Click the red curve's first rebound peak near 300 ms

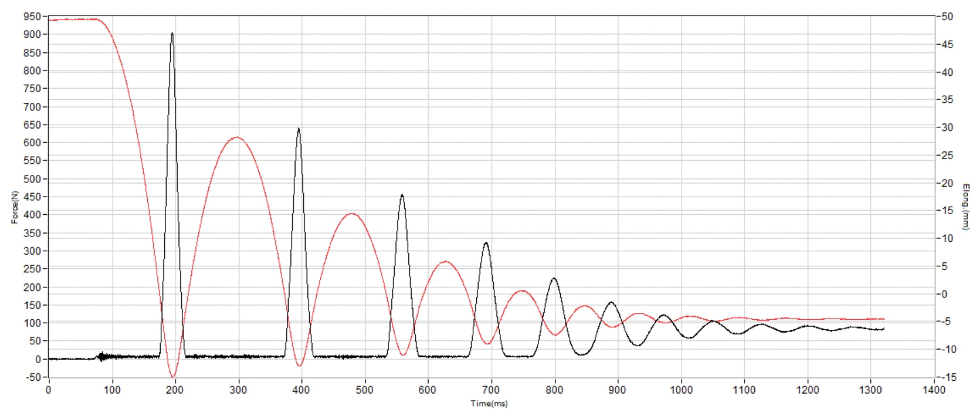(237, 137)
